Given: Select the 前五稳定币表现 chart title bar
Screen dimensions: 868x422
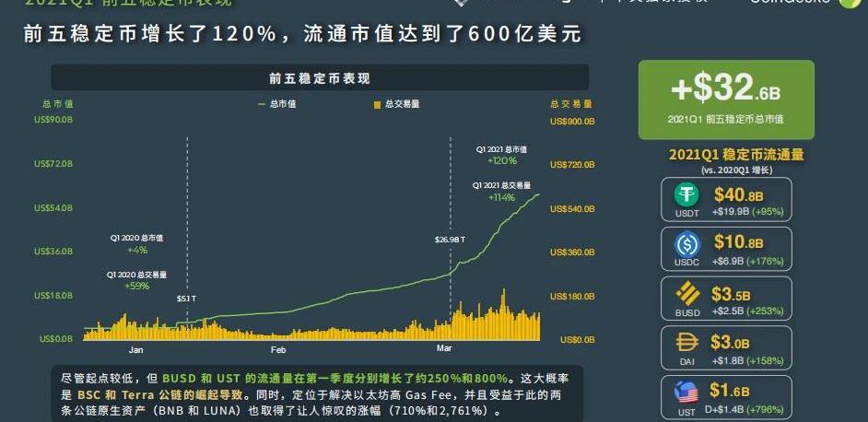Looking at the screenshot, I should pyautogui.click(x=320, y=78).
